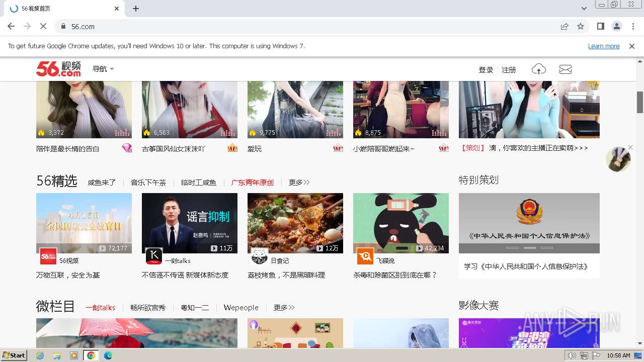Click the 56视频 site logo
The height and width of the screenshot is (362, 644).
[x=58, y=69]
